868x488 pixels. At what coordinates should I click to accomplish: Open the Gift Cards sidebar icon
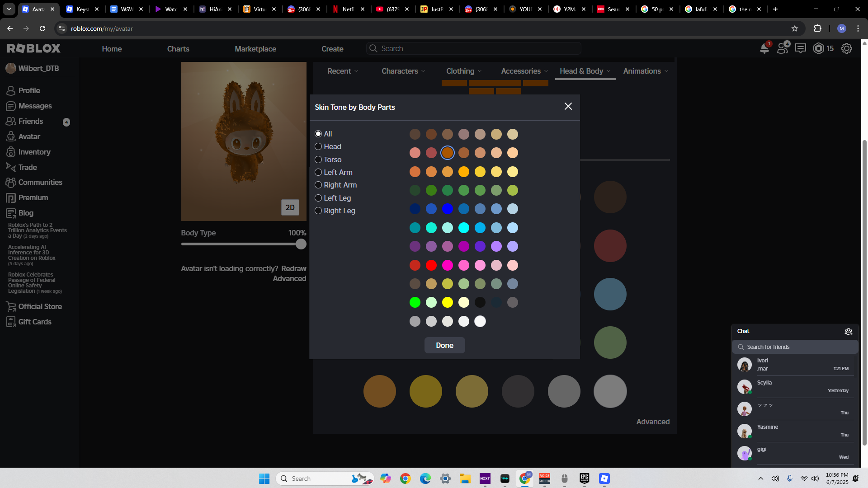point(11,322)
